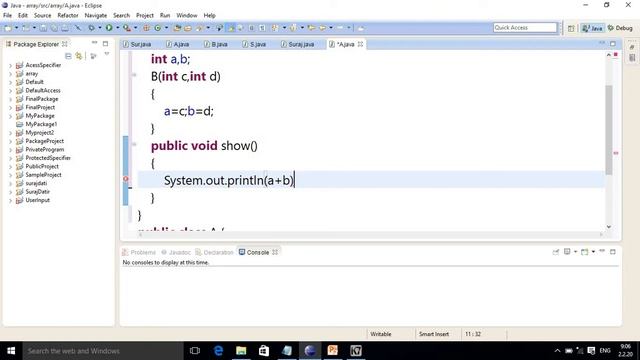The image size is (640, 360).
Task: Click the pink overview ruler marker
Action: click(616, 153)
